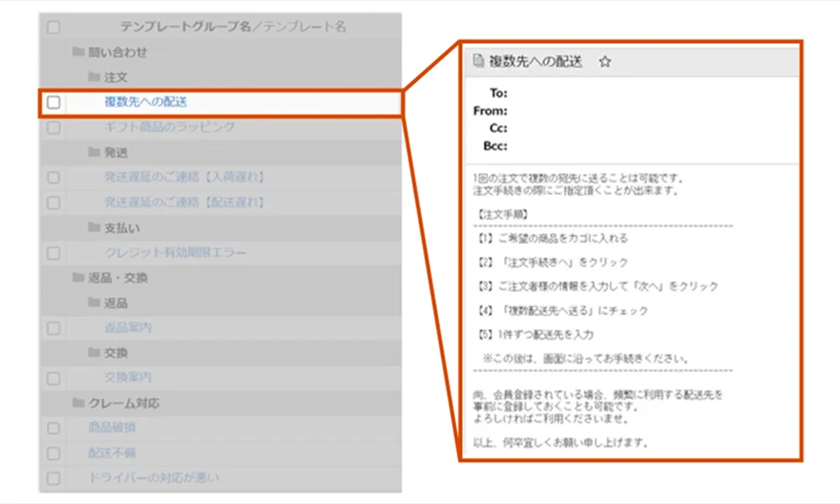Tick the select-all checkbox in the header row
840x504 pixels.
click(54, 27)
